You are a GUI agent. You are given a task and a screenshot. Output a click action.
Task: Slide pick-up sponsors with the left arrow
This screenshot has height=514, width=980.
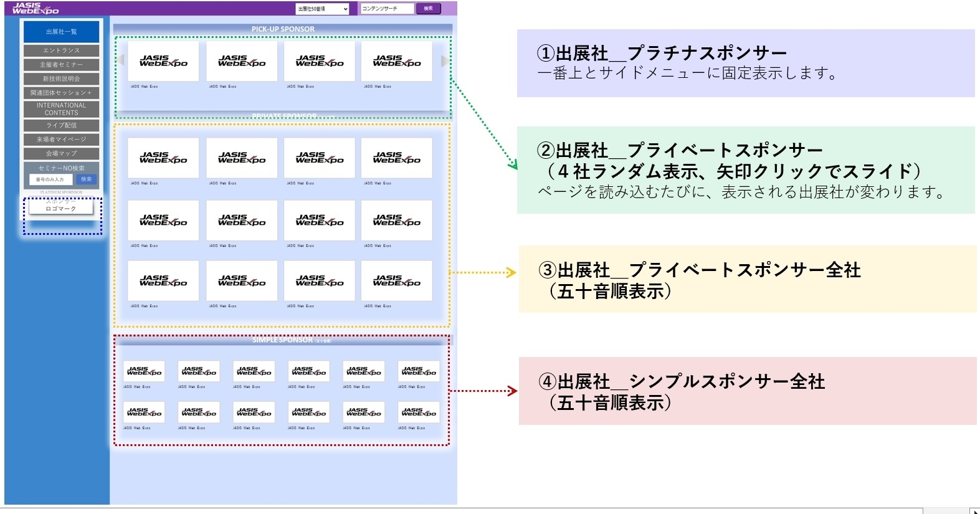click(121, 60)
